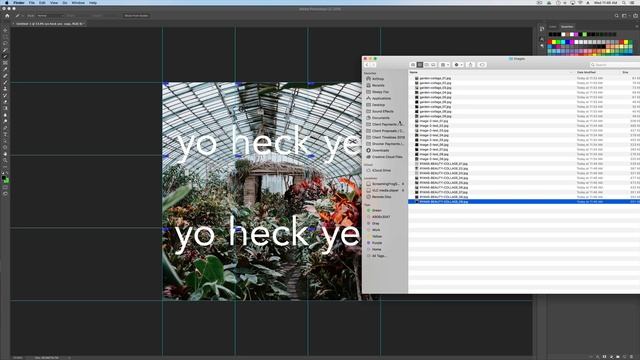The width and height of the screenshot is (640, 360).
Task: Switch to the Swatches panel tab
Action: [567, 27]
